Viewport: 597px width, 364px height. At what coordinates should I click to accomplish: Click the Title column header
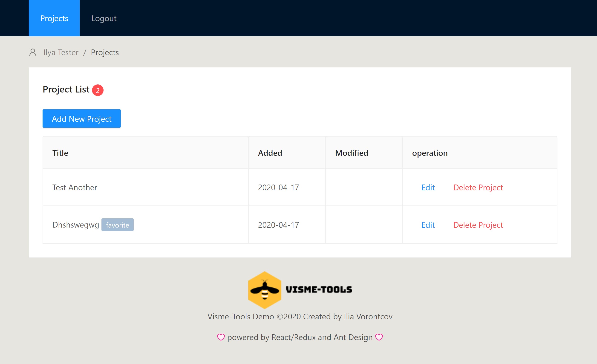pos(60,153)
